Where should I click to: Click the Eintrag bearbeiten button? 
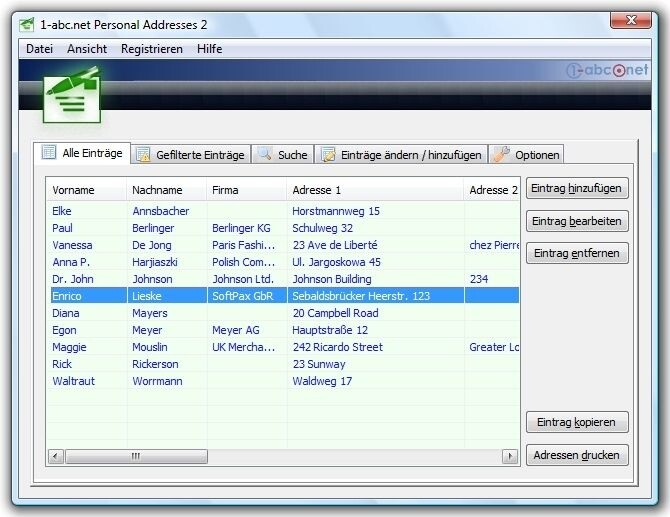[x=577, y=221]
